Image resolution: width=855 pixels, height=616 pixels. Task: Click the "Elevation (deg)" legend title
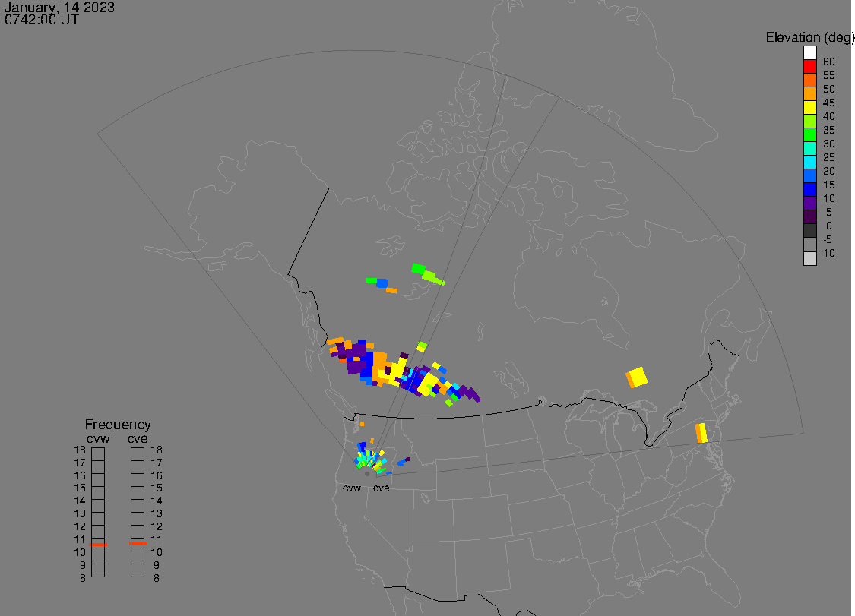(809, 37)
